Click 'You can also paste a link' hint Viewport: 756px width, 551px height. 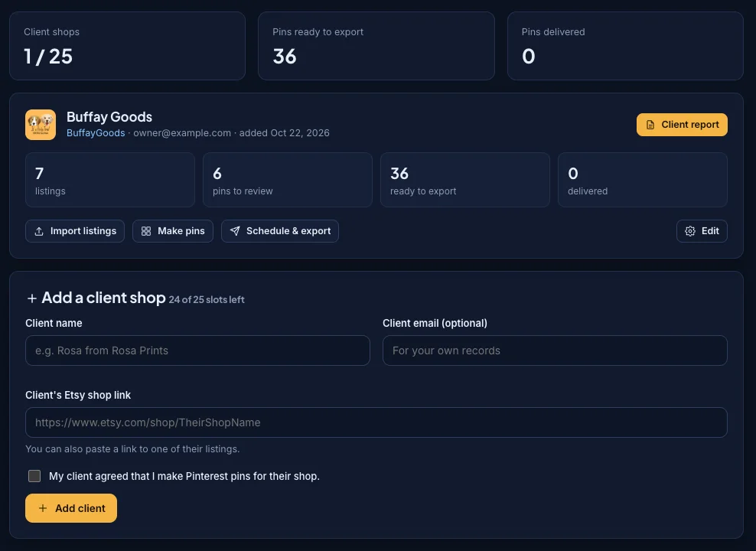[132, 448]
